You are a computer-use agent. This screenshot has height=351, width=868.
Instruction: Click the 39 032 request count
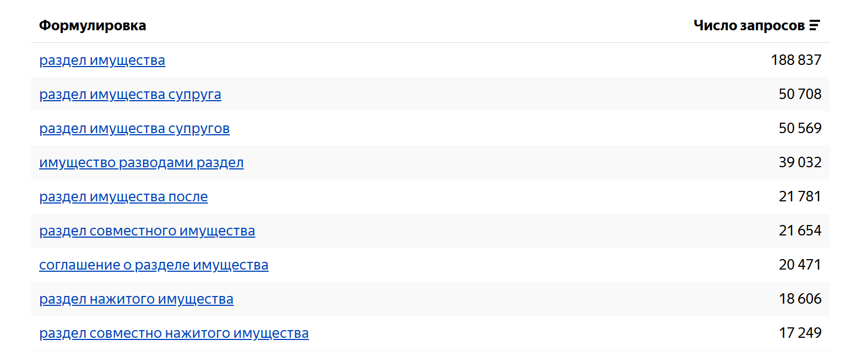800,162
